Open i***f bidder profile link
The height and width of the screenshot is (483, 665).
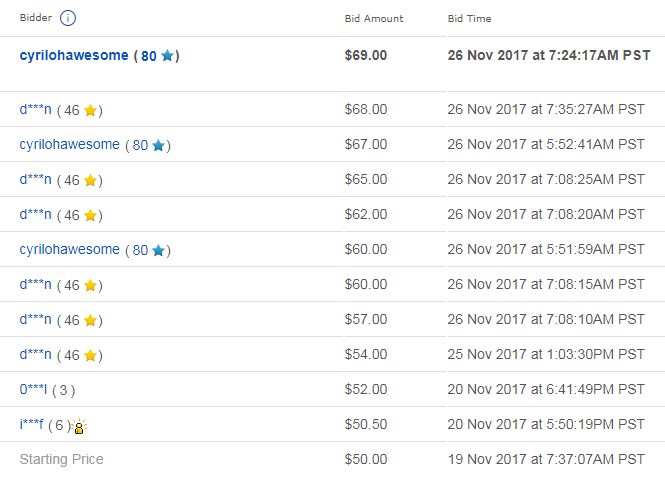31,424
